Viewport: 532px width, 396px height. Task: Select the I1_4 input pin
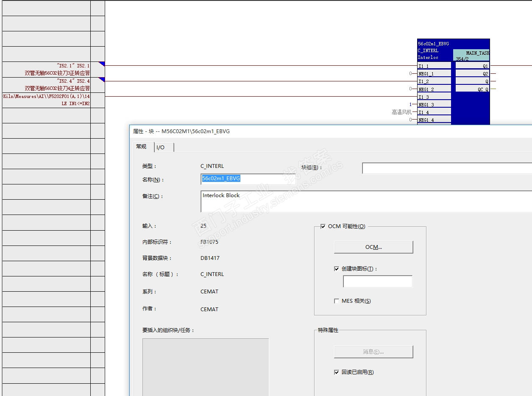tap(435, 112)
